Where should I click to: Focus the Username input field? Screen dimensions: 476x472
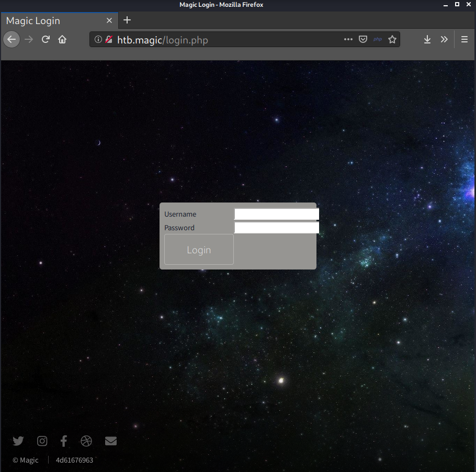[277, 214]
